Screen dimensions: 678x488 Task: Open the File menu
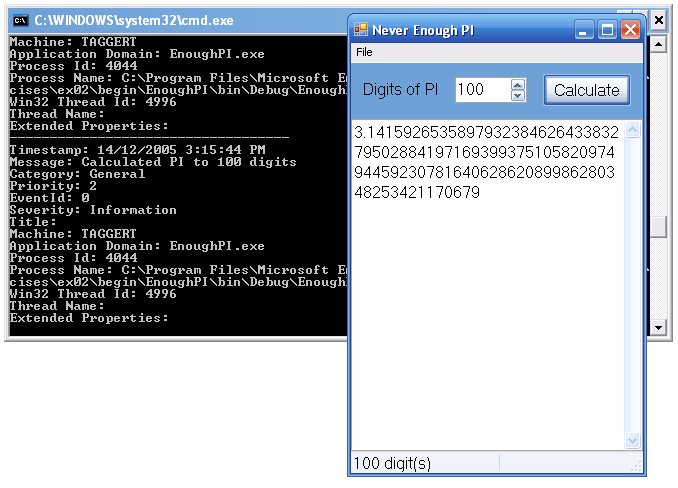(364, 51)
